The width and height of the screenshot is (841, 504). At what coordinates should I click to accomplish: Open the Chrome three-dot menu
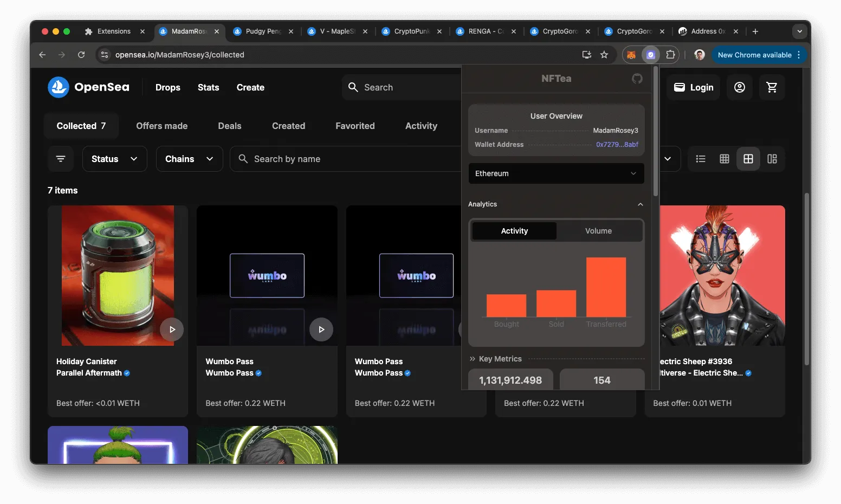(x=799, y=55)
